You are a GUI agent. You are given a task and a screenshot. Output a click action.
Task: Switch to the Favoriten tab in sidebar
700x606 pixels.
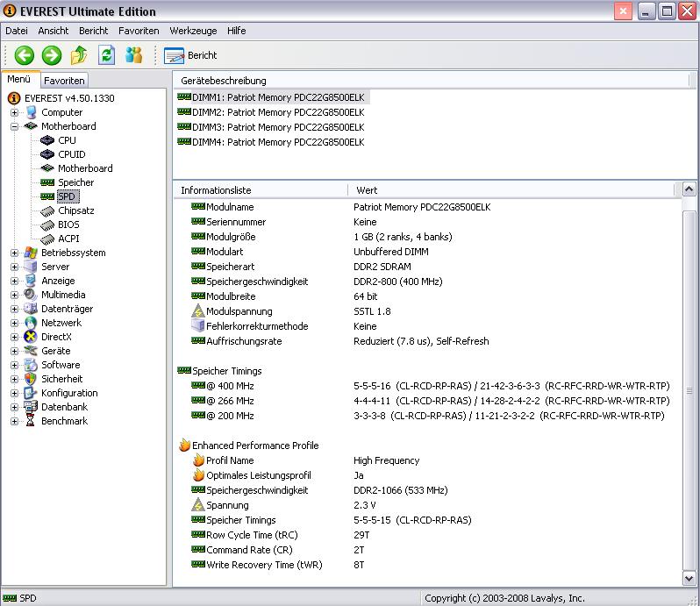(x=64, y=81)
